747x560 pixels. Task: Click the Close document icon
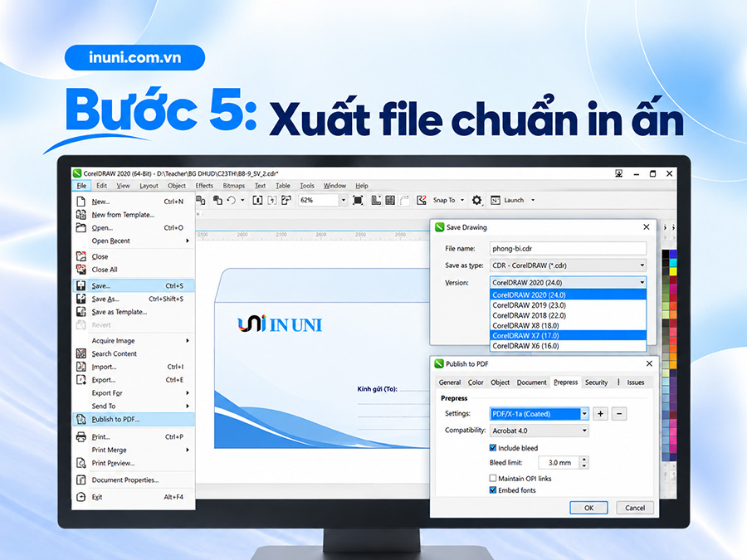click(81, 256)
